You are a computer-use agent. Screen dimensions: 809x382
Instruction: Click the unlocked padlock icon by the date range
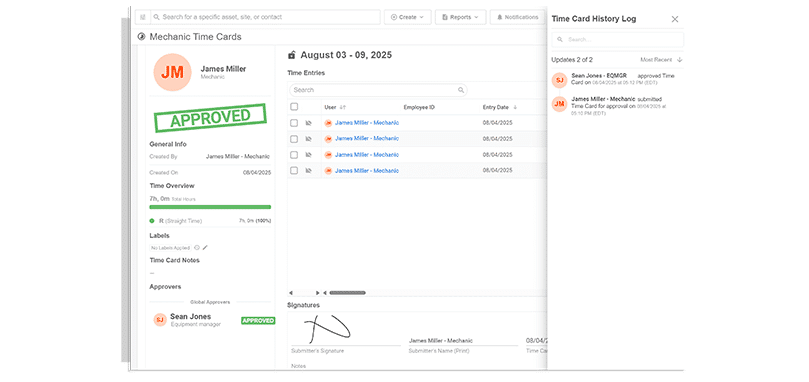click(x=292, y=55)
